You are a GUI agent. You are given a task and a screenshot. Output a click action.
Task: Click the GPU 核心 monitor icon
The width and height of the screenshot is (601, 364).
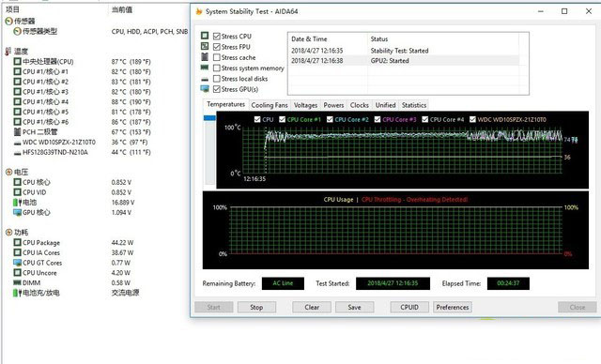point(17,212)
